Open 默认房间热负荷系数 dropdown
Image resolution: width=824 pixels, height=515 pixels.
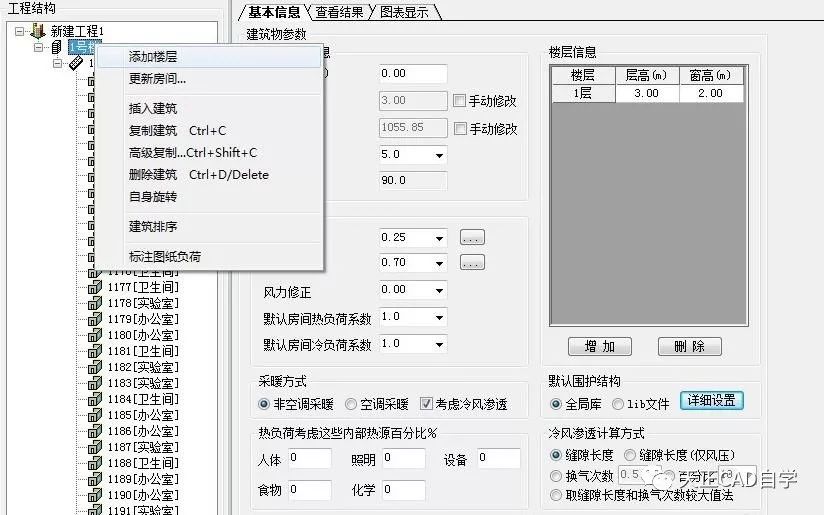(x=439, y=317)
